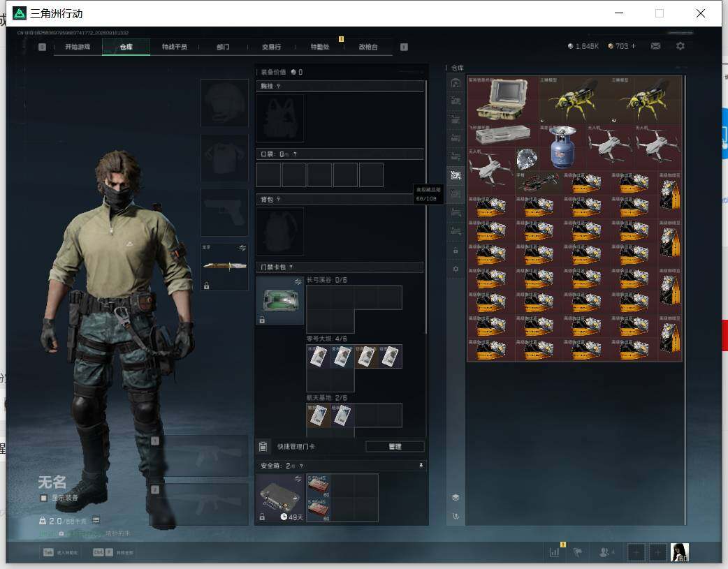The width and height of the screenshot is (728, 569).
Task: Select the first golden wasp model item
Action: [x=574, y=100]
